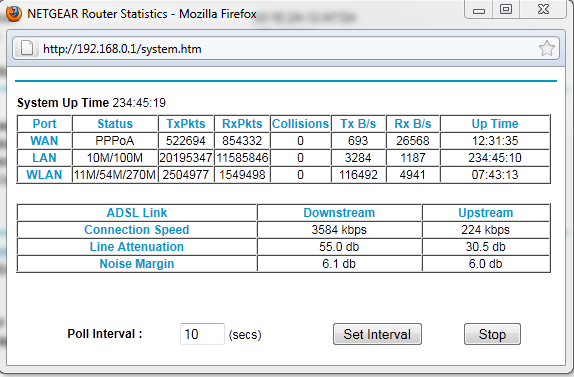Click LAN Tx B/s value 3284
574x377 pixels.
click(x=358, y=158)
